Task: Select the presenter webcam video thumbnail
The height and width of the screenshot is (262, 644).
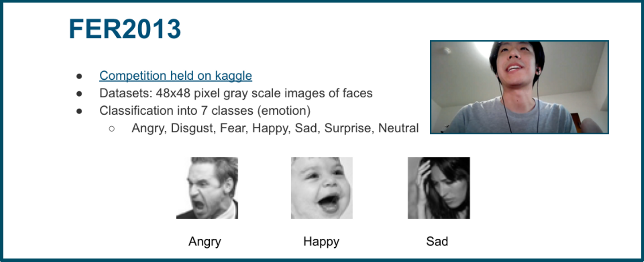Action: point(519,87)
